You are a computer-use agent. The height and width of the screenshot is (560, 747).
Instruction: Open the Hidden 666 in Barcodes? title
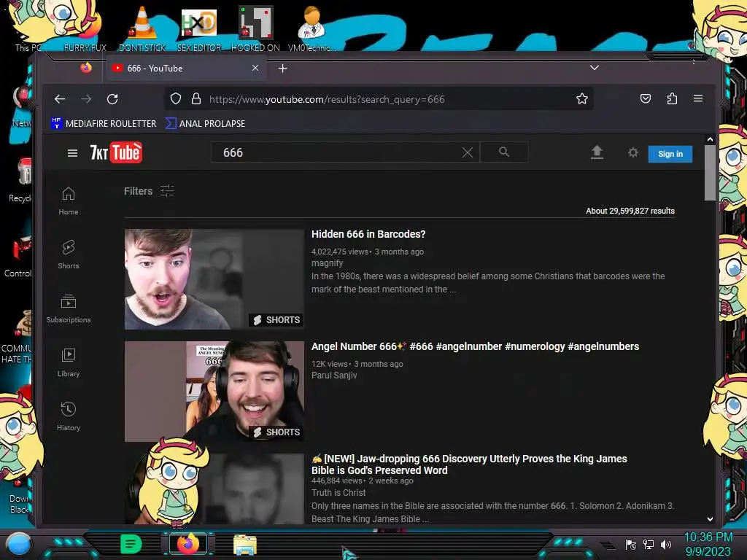pos(368,234)
